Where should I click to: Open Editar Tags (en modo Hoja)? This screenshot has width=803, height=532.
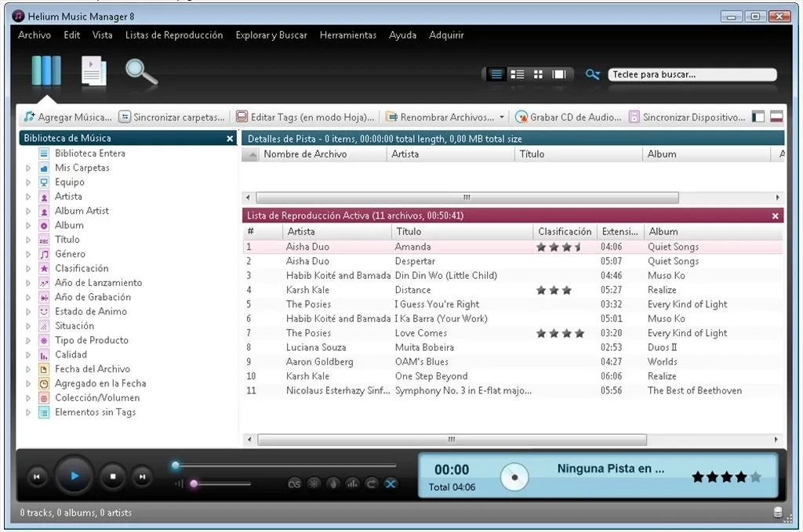[305, 118]
